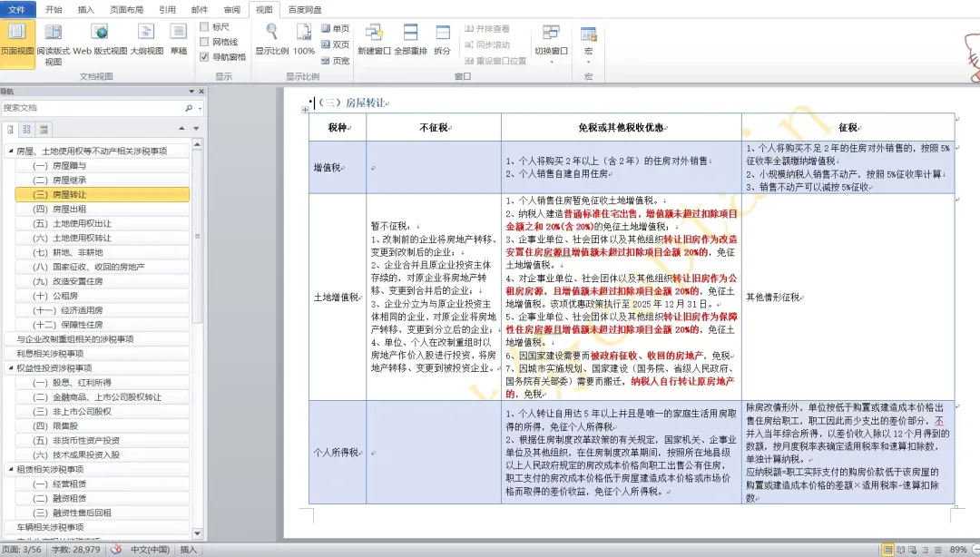
Task: Enable the 标尺 ruler checkbox
Action: 204,27
